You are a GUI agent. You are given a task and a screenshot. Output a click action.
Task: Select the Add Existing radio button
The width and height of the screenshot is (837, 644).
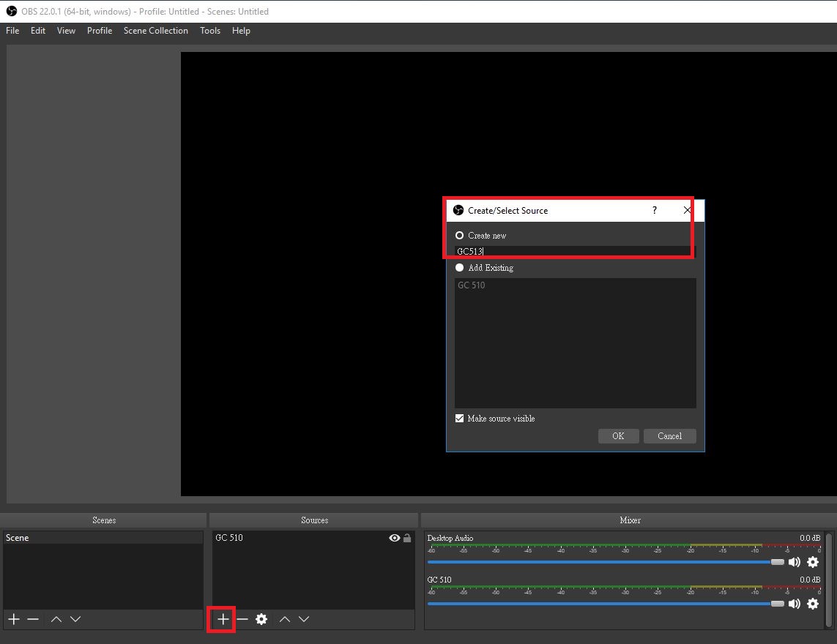click(460, 268)
